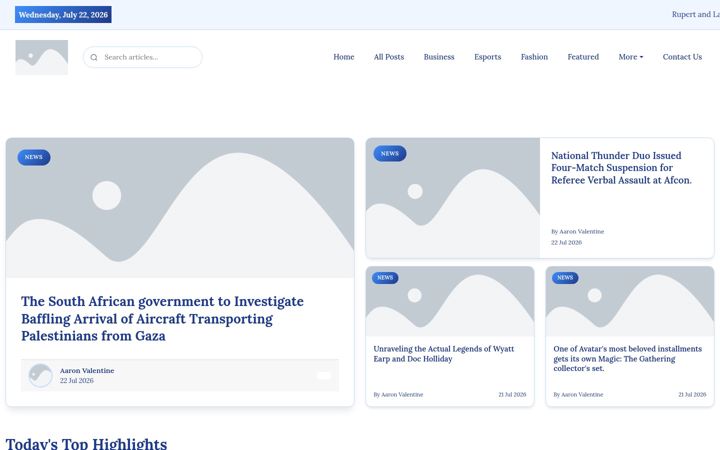The width and height of the screenshot is (720, 450).
Task: Open the Wyatt Earp and Doc Holliday article
Action: point(444,354)
